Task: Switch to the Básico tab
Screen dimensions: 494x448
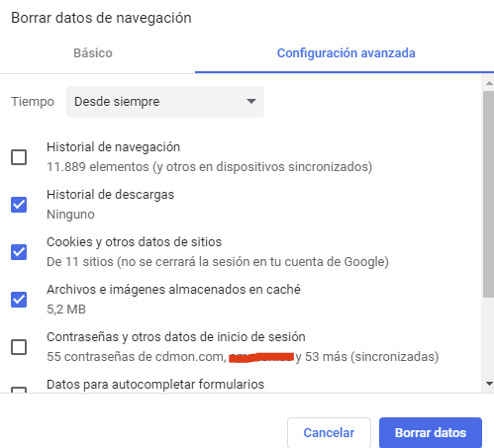Action: click(x=93, y=53)
